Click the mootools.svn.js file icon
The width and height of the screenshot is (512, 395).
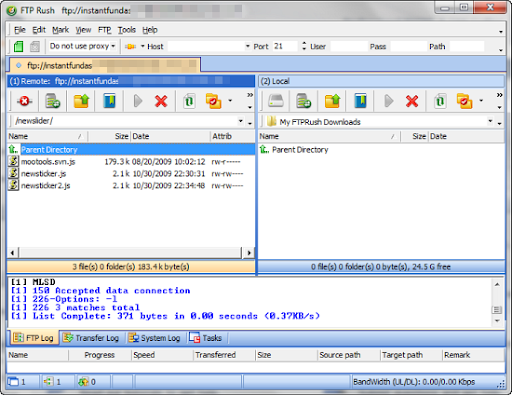[13, 161]
